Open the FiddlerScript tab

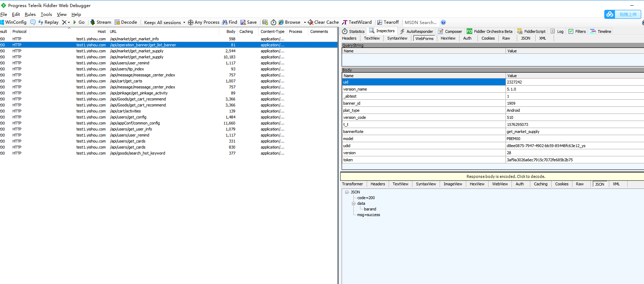531,31
